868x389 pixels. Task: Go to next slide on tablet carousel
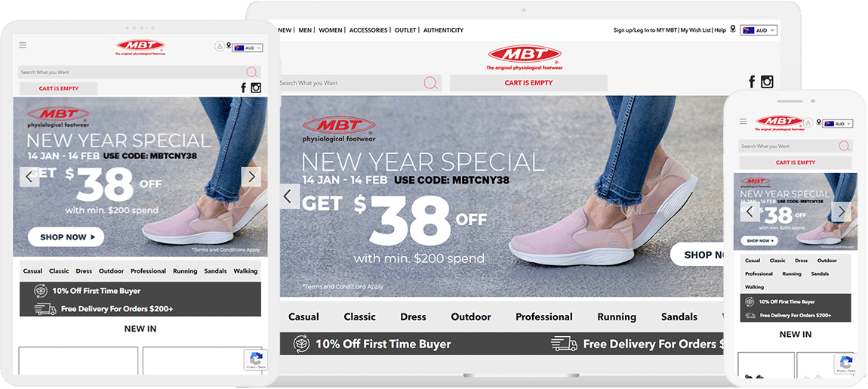[251, 177]
